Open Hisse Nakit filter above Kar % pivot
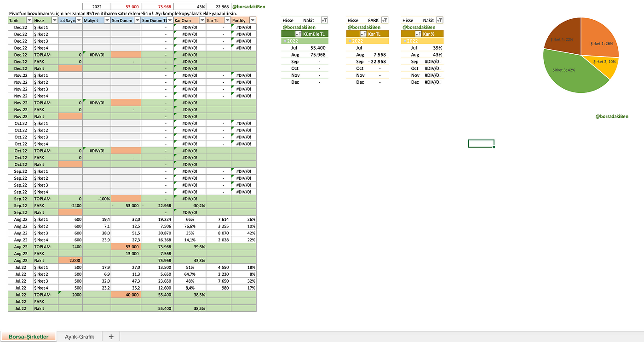The image size is (644, 342). pyautogui.click(x=440, y=20)
